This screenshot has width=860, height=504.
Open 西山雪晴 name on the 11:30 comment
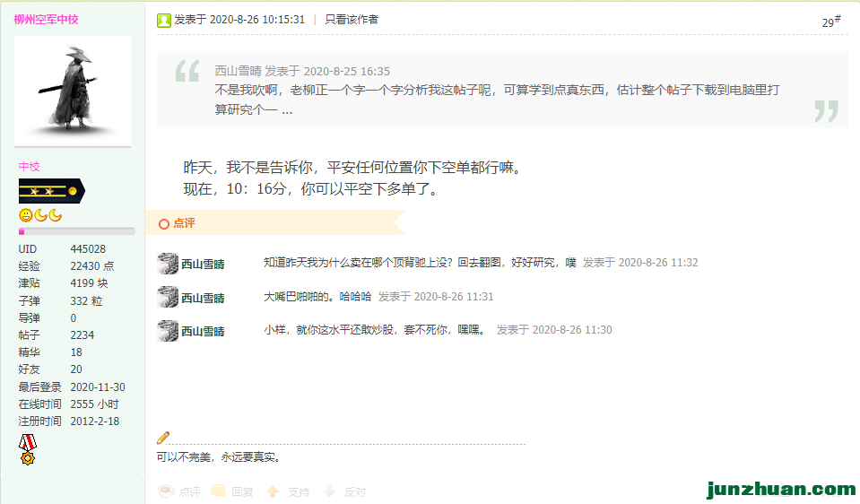(x=203, y=331)
